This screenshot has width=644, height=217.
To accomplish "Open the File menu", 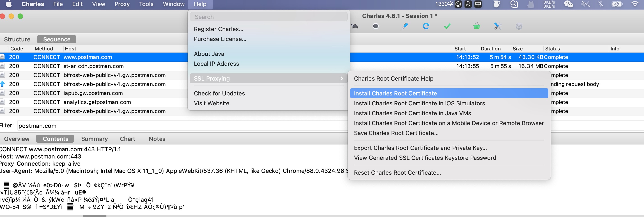I will (x=58, y=4).
